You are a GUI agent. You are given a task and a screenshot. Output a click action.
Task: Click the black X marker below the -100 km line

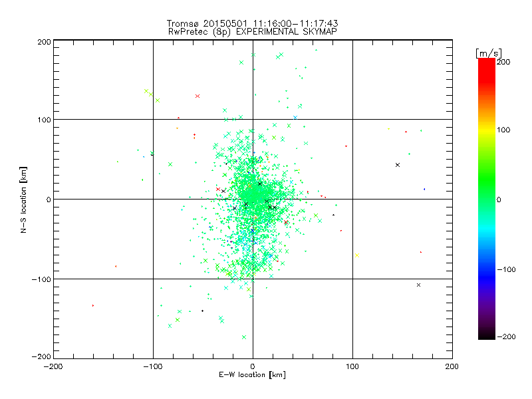(x=418, y=285)
